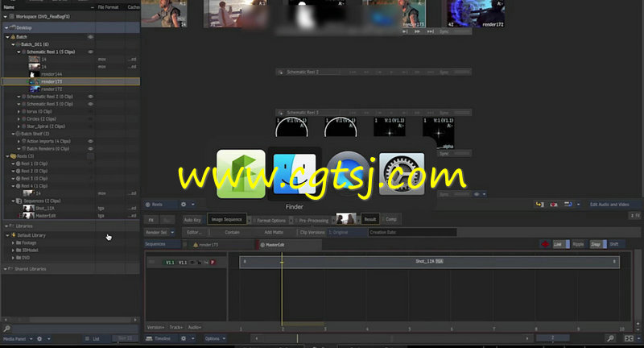This screenshot has width=644, height=348.
Task: Click the red P patch icon on track V1.1
Action: pos(213,262)
